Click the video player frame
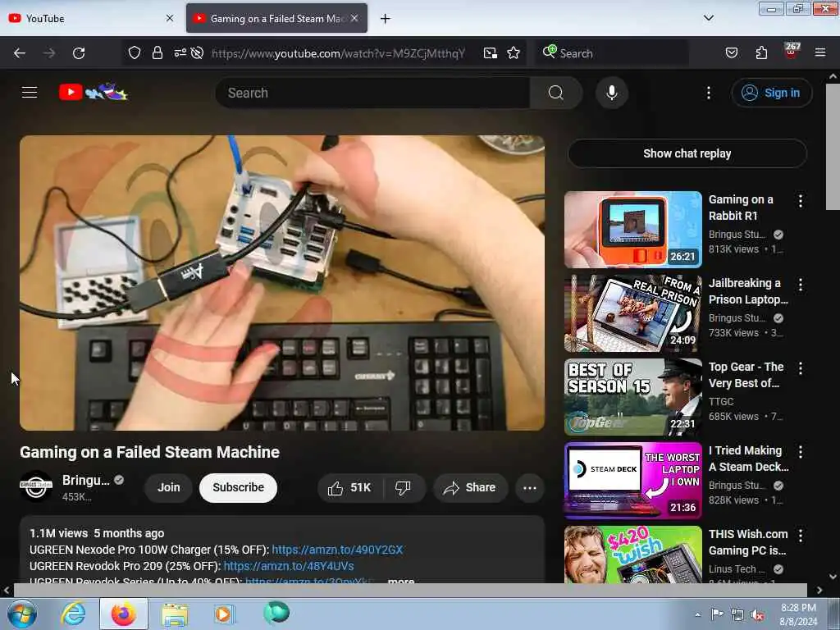The height and width of the screenshot is (630, 840). (x=282, y=283)
